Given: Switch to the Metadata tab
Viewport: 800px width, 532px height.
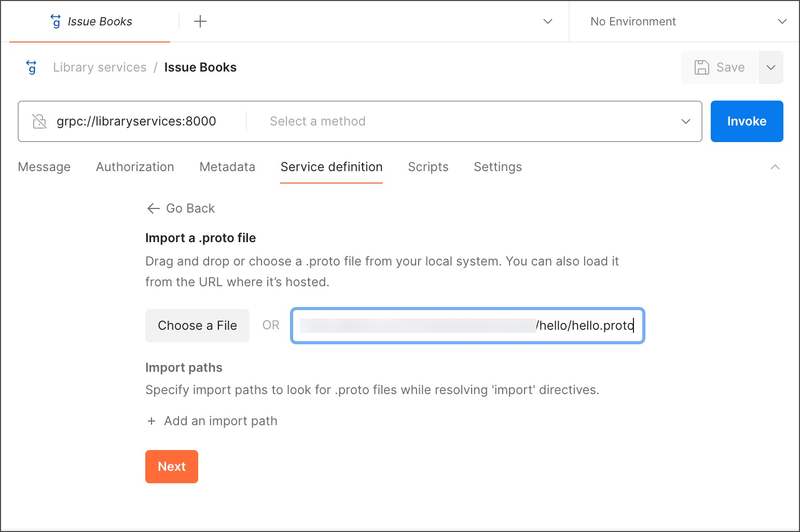Looking at the screenshot, I should pyautogui.click(x=227, y=166).
